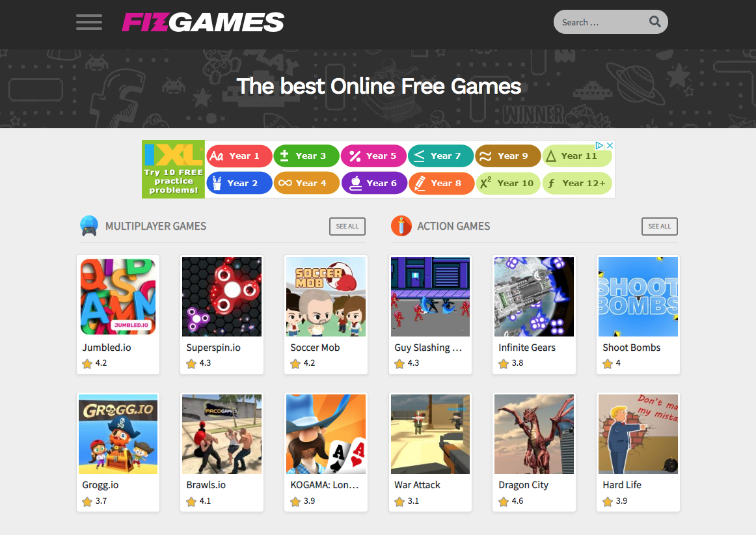Click the Grogg.io star rating icon

click(x=87, y=502)
